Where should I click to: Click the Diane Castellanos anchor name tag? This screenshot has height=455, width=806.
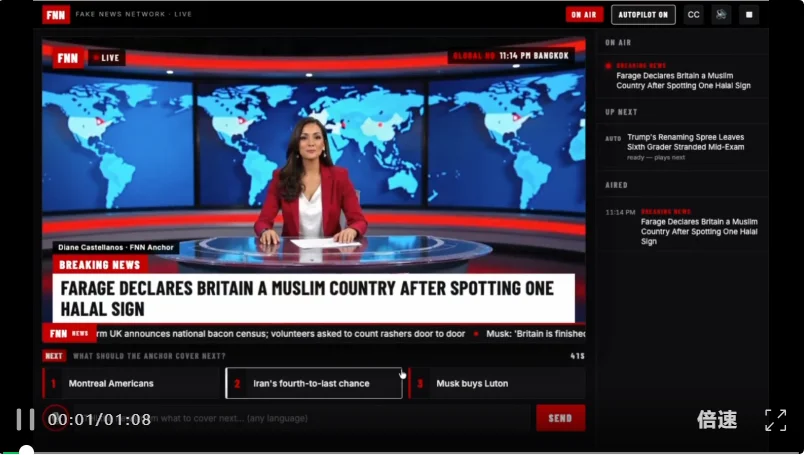click(x=116, y=247)
